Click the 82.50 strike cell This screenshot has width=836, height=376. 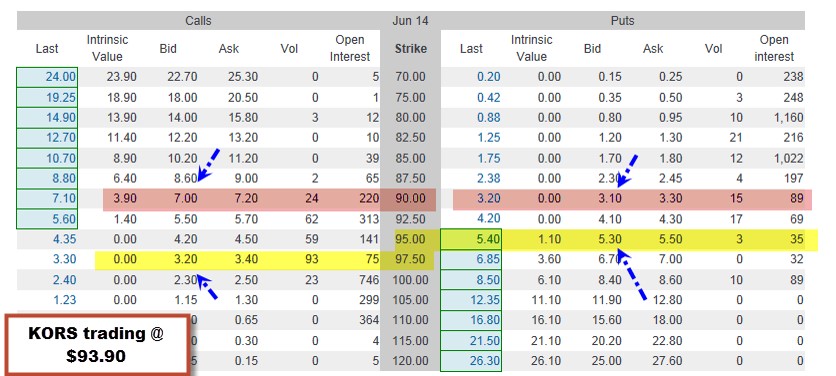click(x=411, y=138)
